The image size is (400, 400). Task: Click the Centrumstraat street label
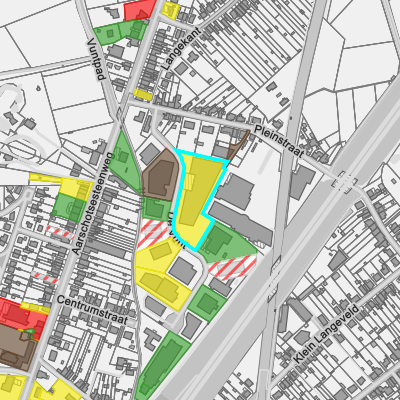pos(92,310)
